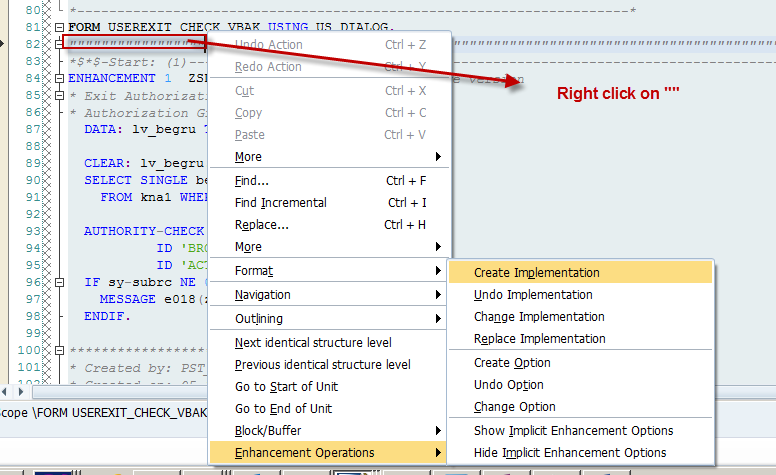Open the Block/Buffer submenu
This screenshot has height=475, width=776.
coord(438,431)
